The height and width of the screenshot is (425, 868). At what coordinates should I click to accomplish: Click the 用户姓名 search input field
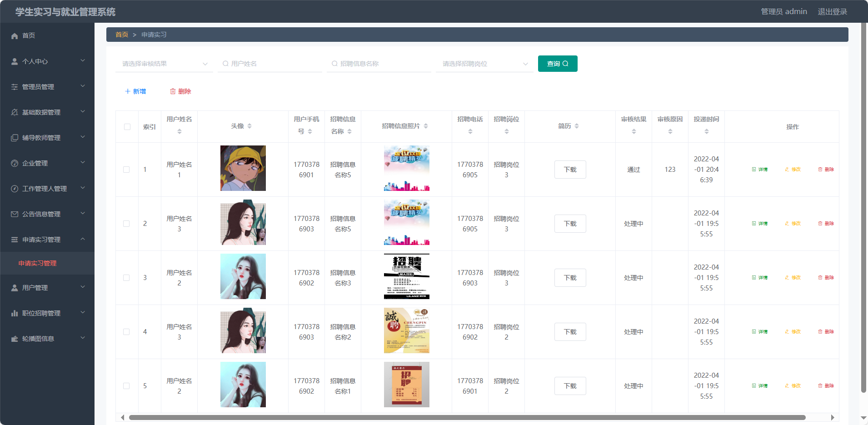click(270, 64)
